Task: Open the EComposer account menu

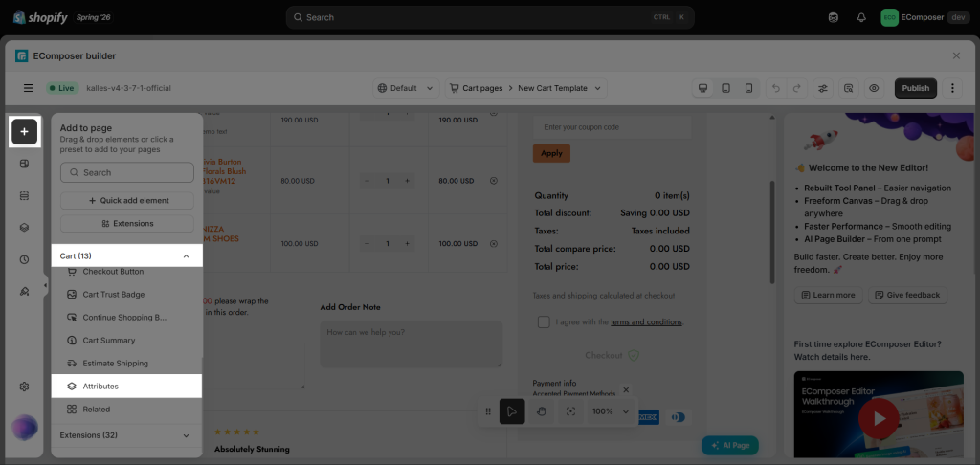Action: [925, 17]
